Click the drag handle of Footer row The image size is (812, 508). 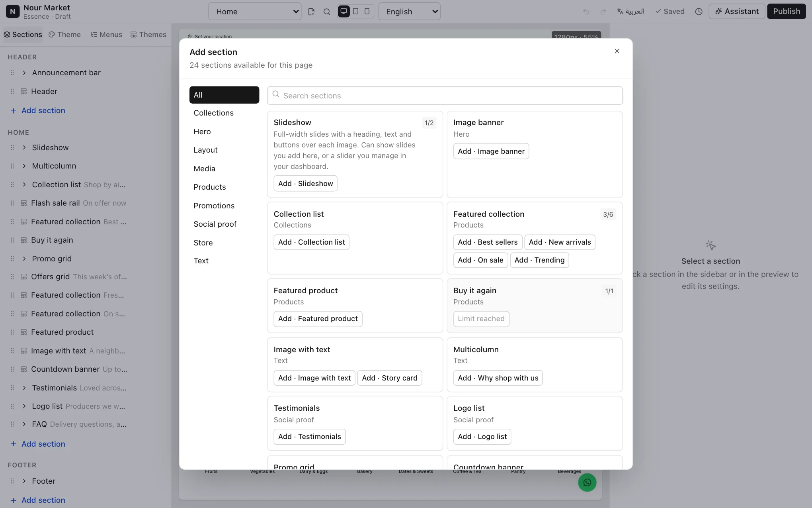[12, 481]
